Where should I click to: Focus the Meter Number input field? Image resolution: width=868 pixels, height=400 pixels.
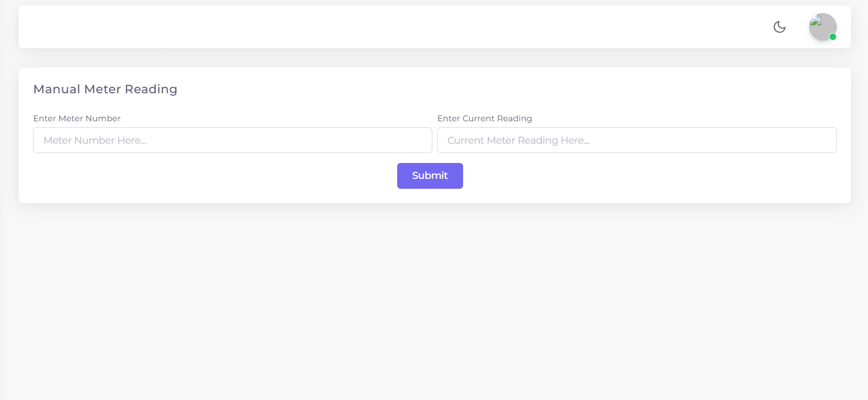pos(232,140)
